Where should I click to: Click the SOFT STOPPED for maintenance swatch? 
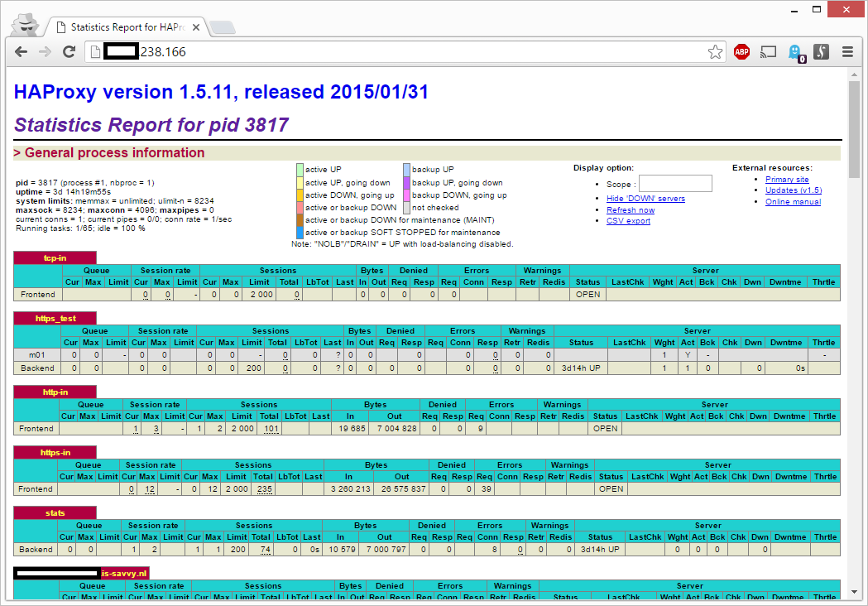[300, 233]
